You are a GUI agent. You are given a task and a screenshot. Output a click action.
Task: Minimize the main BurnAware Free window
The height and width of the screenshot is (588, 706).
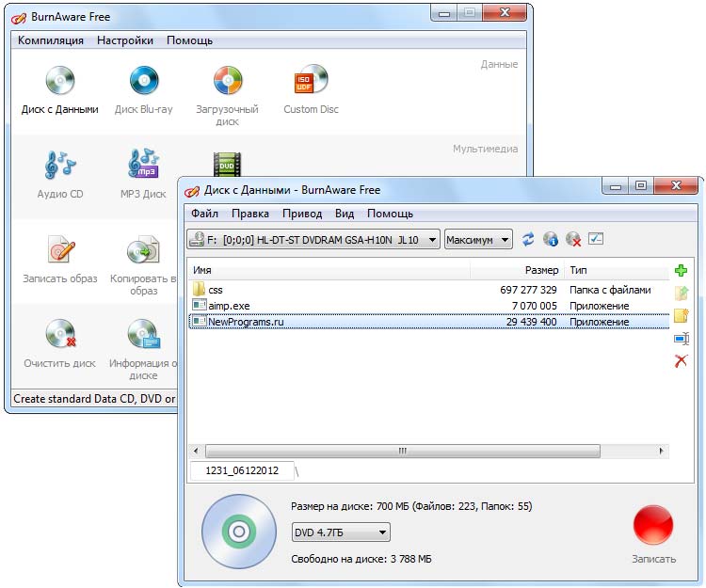[444, 13]
